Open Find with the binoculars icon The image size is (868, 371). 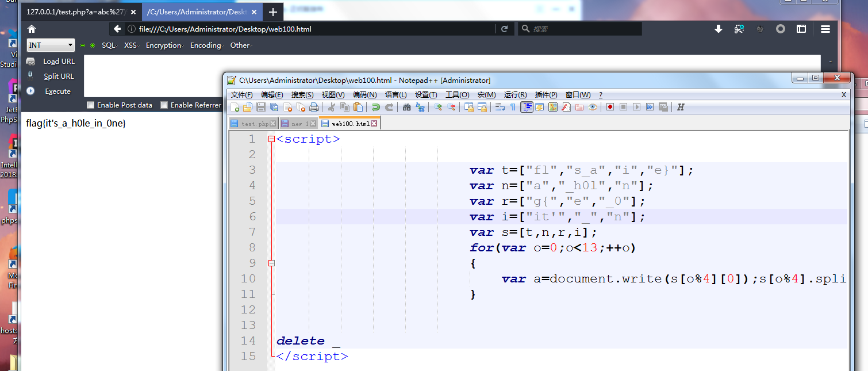point(407,107)
